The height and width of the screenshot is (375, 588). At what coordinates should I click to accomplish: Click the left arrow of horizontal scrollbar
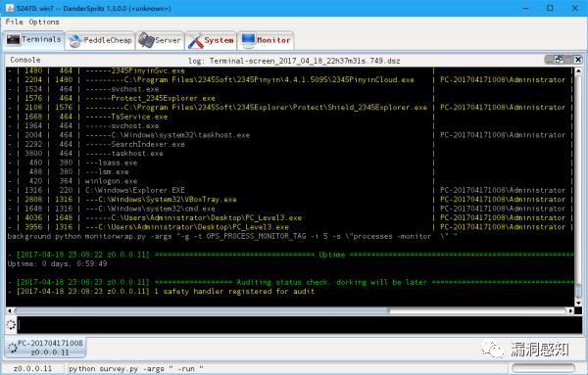(10, 310)
